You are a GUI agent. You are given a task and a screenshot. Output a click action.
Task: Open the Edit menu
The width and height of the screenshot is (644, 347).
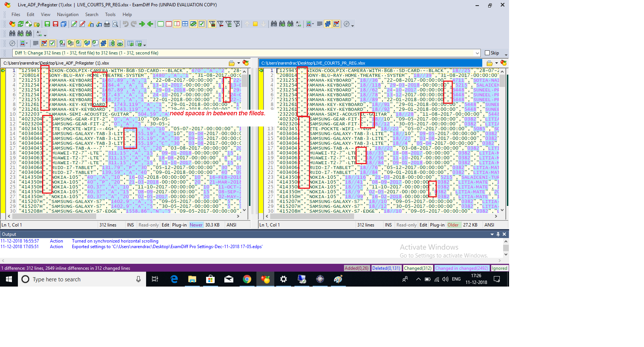(x=31, y=15)
